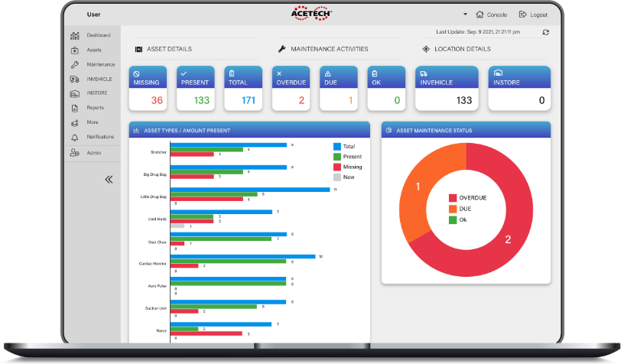Screen dimensions: 621x364
Task: Toggle OVERDUE in the donut chart legend
Action: pyautogui.click(x=468, y=197)
